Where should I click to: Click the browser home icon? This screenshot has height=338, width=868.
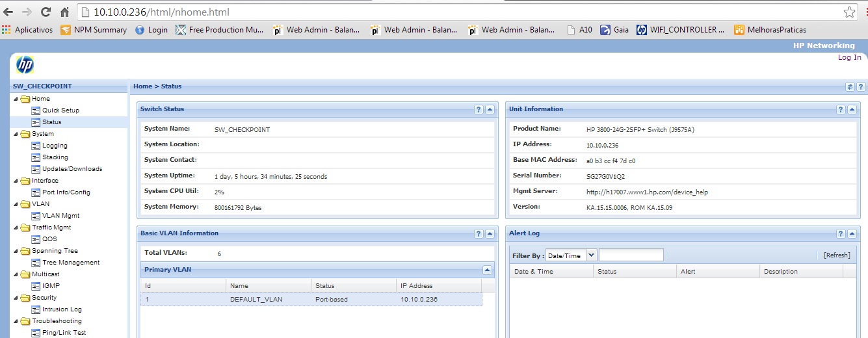(64, 12)
